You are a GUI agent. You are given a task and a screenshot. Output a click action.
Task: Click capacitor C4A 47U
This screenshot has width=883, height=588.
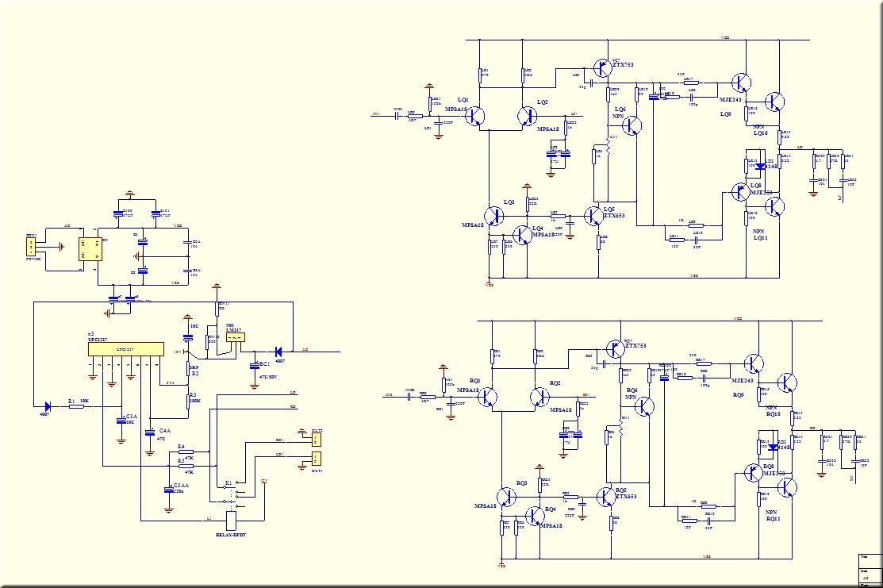pyautogui.click(x=149, y=432)
